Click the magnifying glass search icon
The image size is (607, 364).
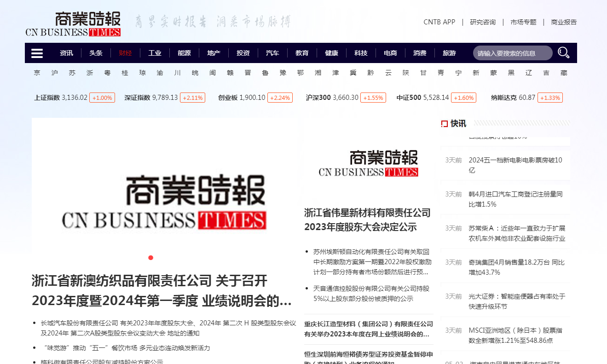(x=563, y=53)
